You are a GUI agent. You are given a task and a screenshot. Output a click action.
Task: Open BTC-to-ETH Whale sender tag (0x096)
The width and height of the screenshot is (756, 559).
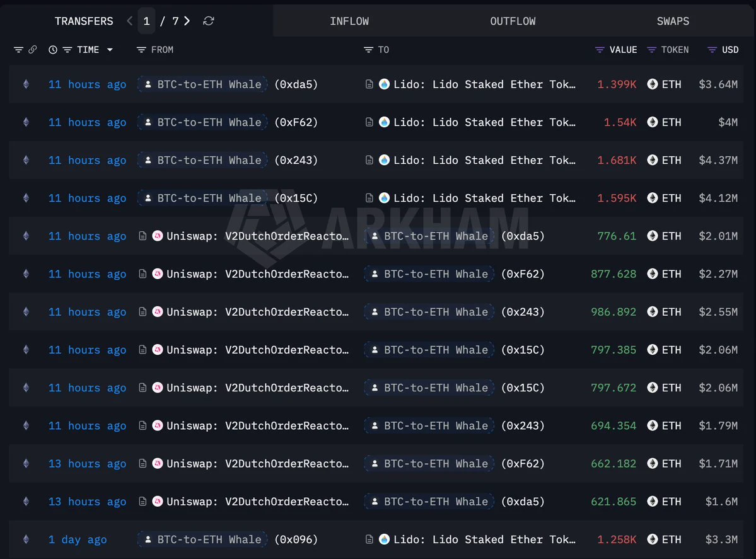coord(202,539)
